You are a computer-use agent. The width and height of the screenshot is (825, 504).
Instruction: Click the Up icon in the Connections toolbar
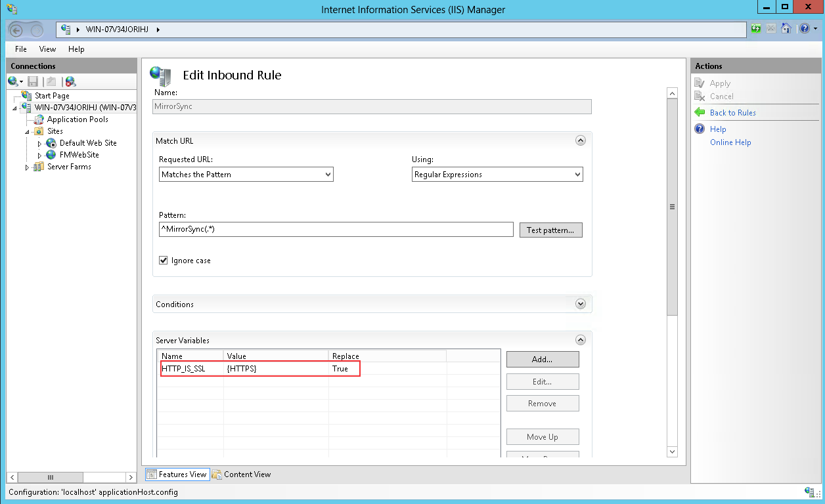[51, 81]
